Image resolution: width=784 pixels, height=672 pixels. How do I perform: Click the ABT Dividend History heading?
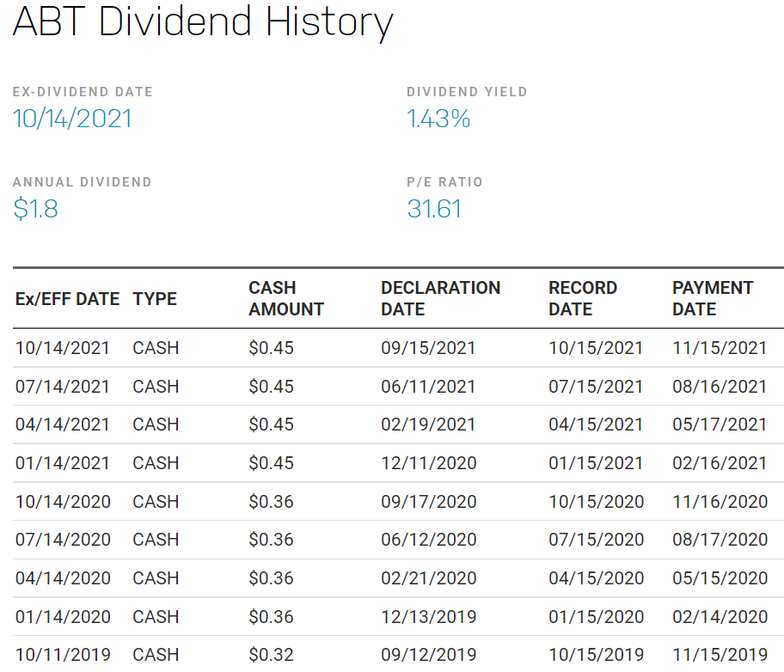203,22
